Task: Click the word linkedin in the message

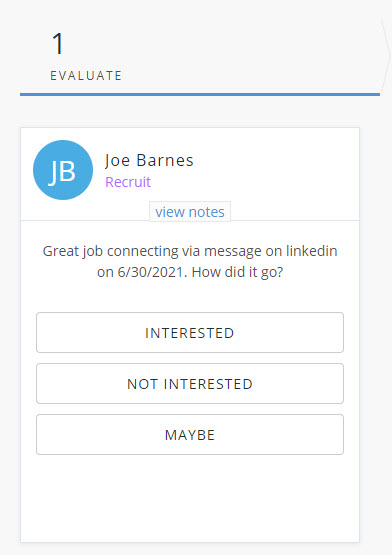Action: click(x=312, y=251)
